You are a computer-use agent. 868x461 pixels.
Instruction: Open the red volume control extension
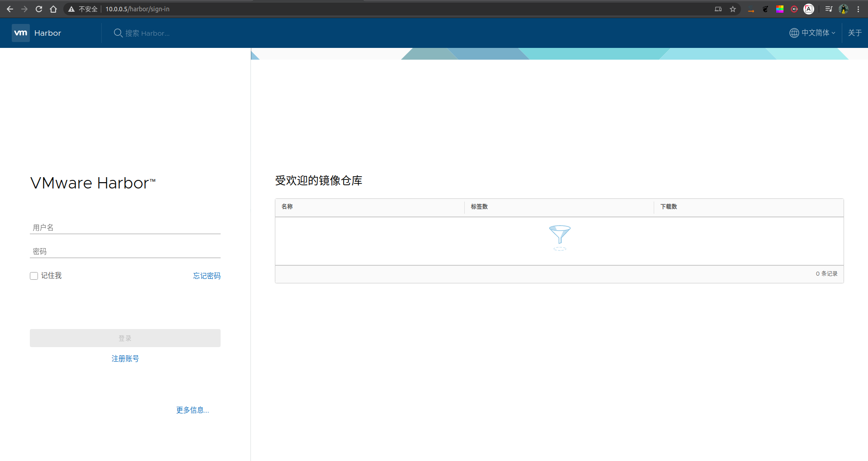(794, 9)
